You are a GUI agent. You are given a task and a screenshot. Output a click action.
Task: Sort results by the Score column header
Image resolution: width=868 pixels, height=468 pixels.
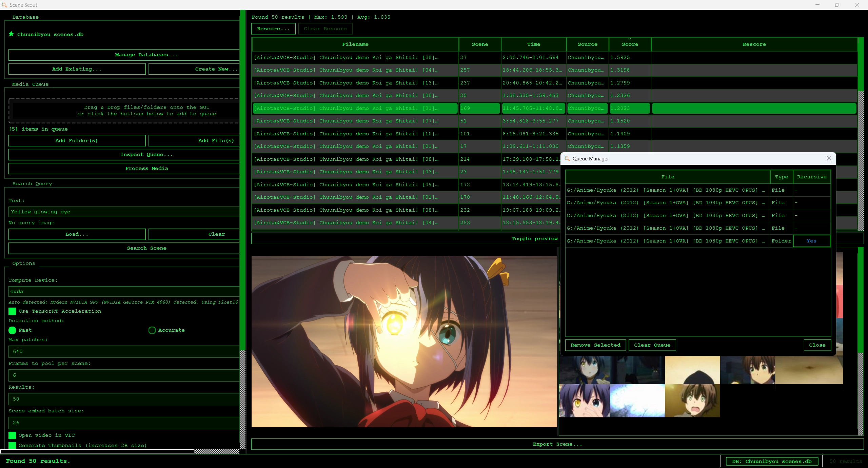[630, 44]
